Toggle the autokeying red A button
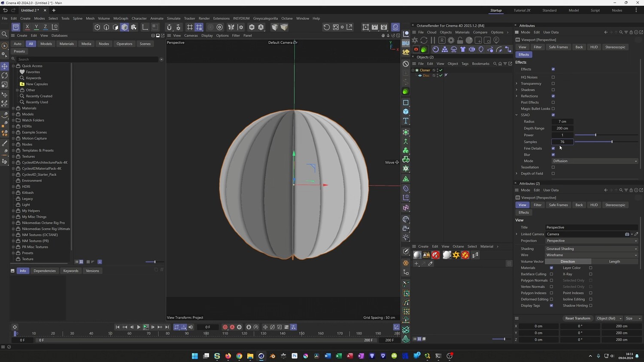This screenshot has height=362, width=644. pyautogui.click(x=232, y=327)
